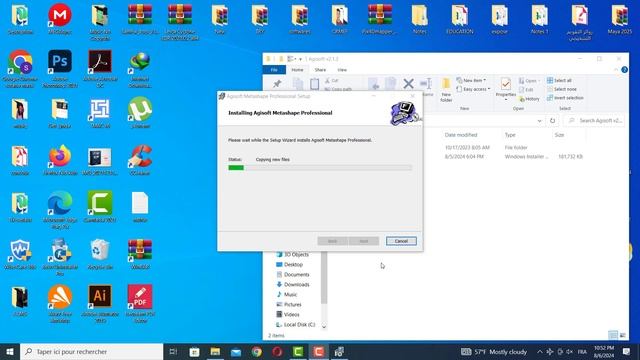The height and width of the screenshot is (360, 640).
Task: Open the Explorer Help question mark icon
Action: [x=624, y=70]
